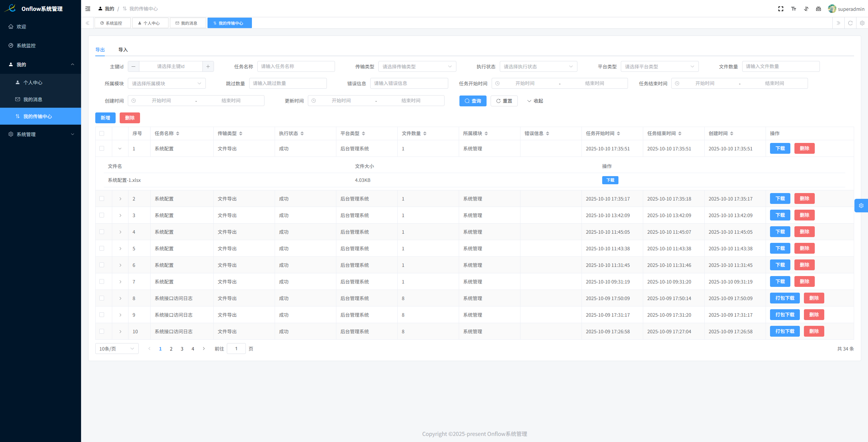Toggle the select-all checkbox in table header
This screenshot has height=442, width=868.
[102, 133]
